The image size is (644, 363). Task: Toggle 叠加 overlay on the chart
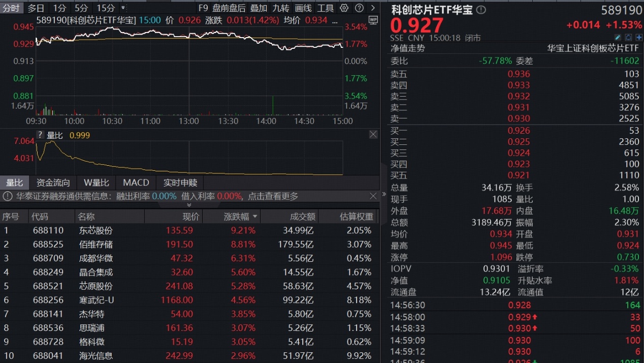259,8
